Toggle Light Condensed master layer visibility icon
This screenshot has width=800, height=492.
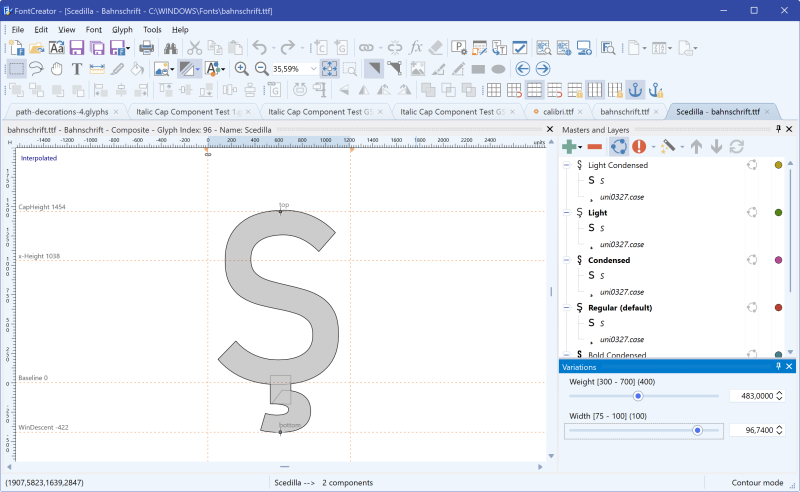click(x=752, y=165)
